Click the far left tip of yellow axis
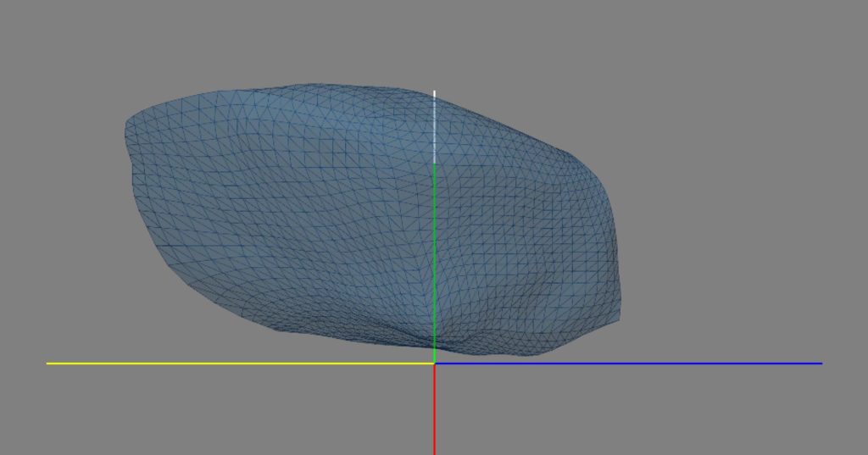 pos(48,363)
